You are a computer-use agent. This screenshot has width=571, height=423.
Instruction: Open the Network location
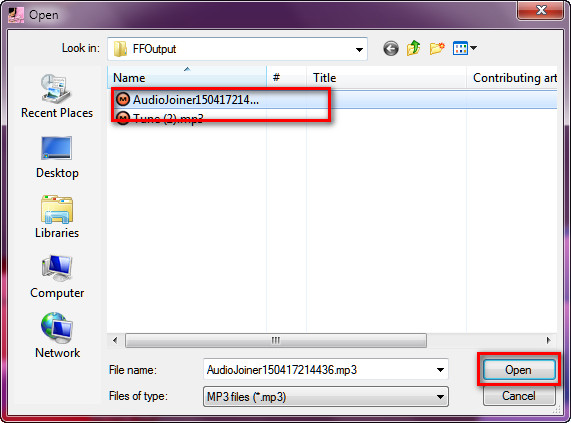coord(57,336)
